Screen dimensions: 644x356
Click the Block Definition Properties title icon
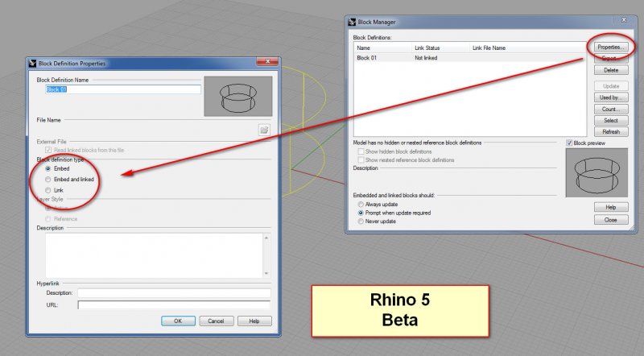tap(33, 64)
